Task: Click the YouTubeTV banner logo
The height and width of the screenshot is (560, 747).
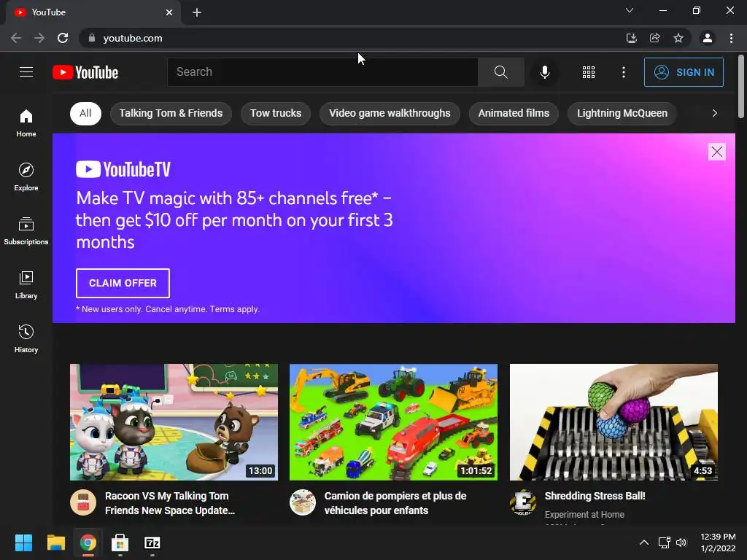Action: [x=123, y=169]
